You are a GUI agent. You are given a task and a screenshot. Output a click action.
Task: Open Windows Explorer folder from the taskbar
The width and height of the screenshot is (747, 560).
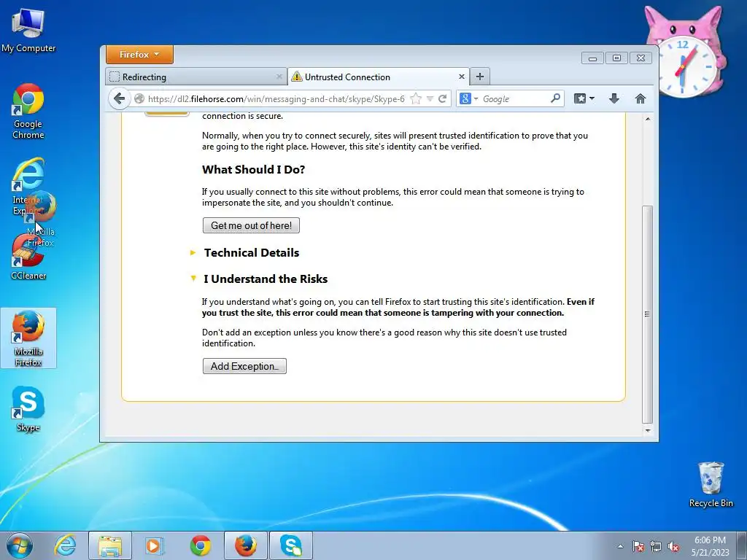[110, 545]
